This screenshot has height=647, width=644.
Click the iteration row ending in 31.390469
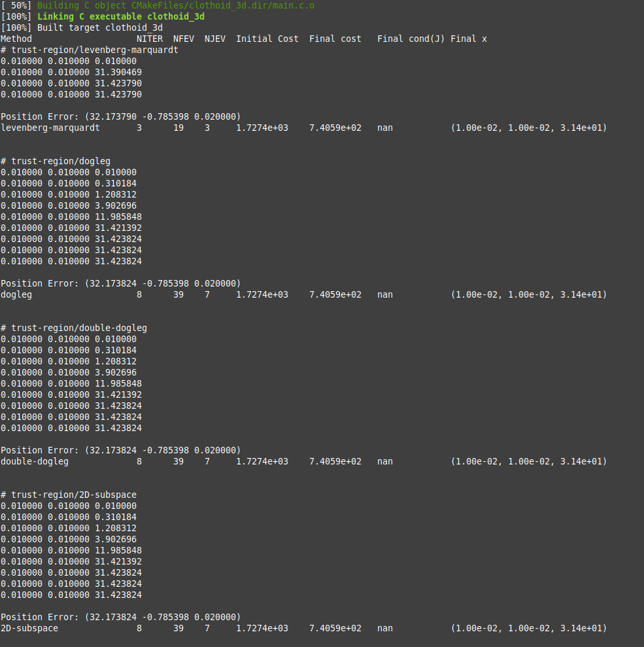71,72
